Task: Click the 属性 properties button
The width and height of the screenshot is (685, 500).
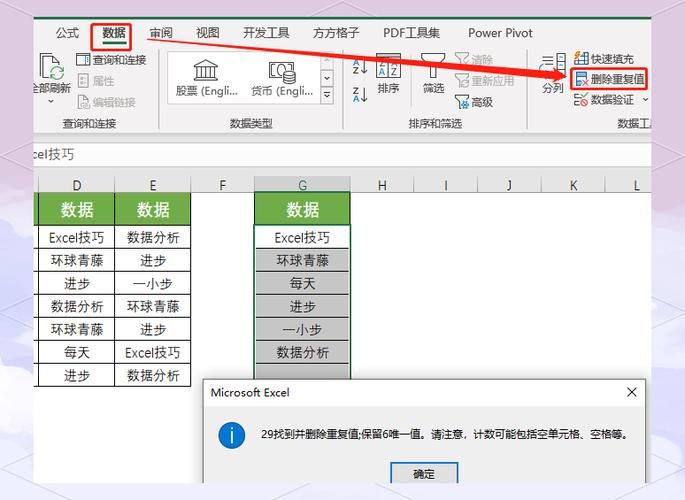Action: (x=96, y=81)
